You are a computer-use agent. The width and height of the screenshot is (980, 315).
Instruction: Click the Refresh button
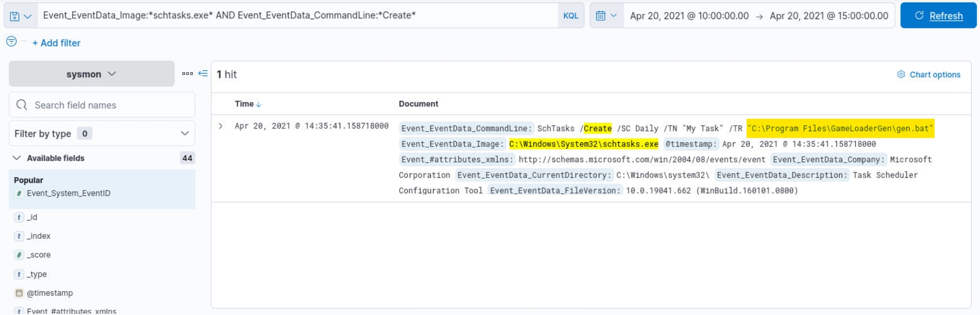click(938, 16)
